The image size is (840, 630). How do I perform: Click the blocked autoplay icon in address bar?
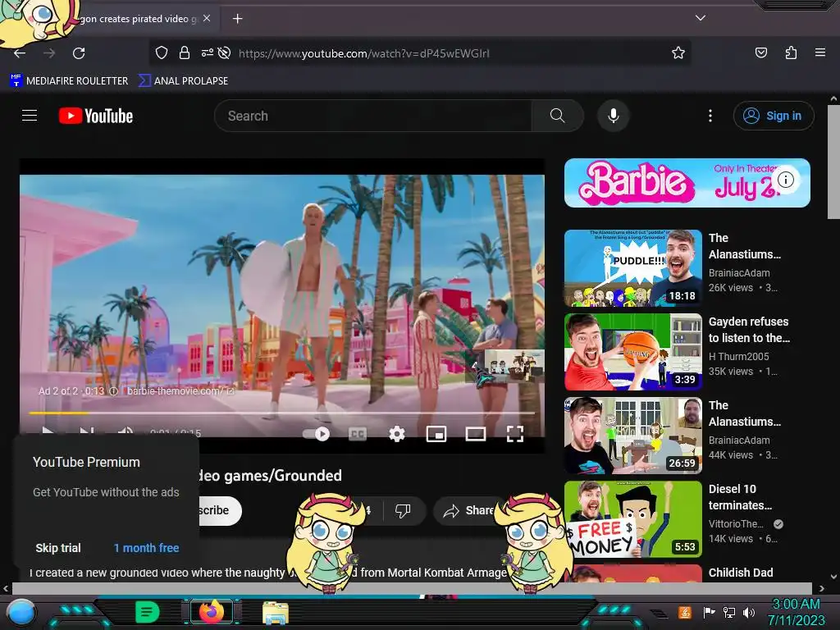click(x=225, y=52)
